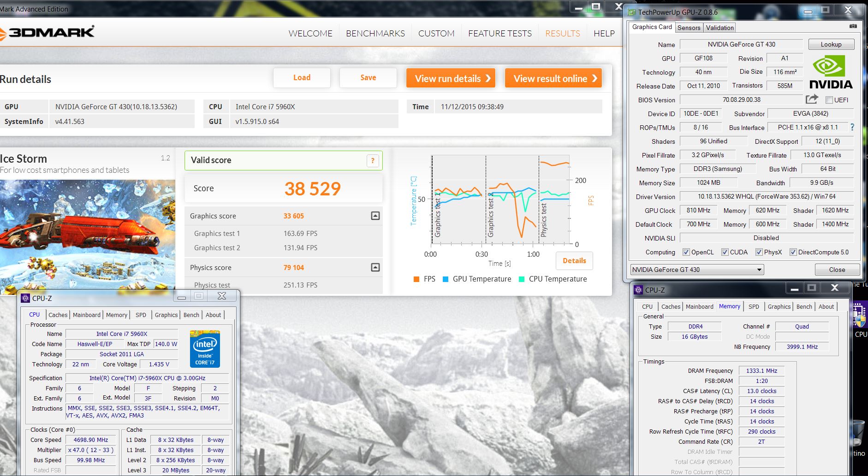868x476 pixels.
Task: Open About tab in right CPU-Z window
Action: point(826,306)
